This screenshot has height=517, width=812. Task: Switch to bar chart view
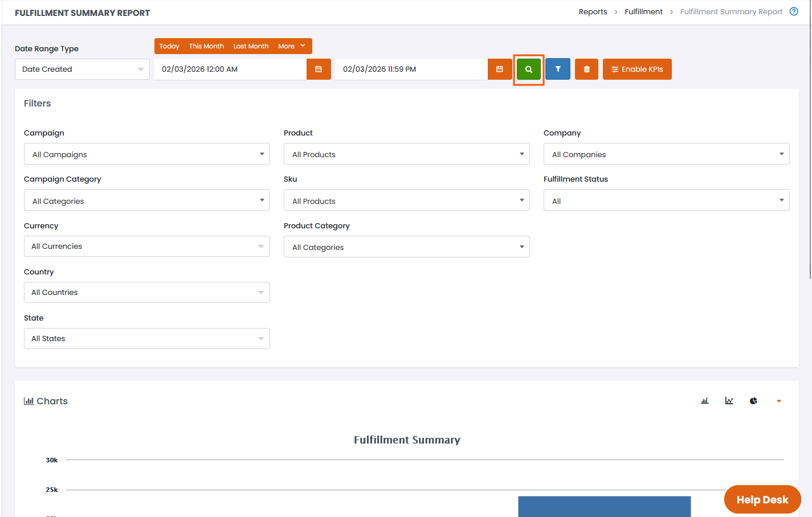click(x=704, y=401)
